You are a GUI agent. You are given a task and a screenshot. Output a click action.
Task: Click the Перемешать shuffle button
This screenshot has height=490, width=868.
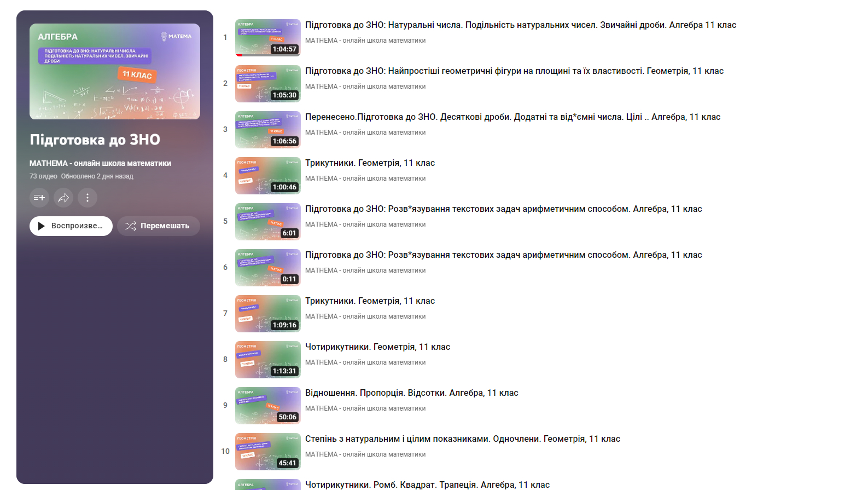pyautogui.click(x=159, y=226)
